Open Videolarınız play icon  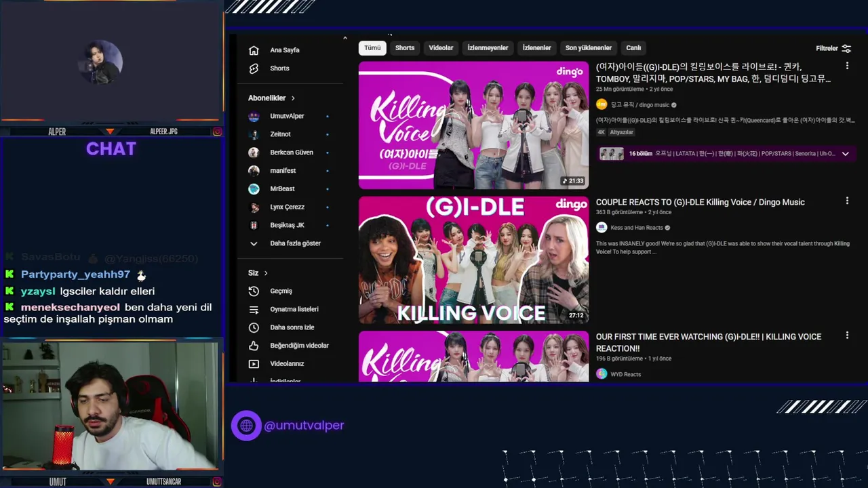pyautogui.click(x=254, y=364)
